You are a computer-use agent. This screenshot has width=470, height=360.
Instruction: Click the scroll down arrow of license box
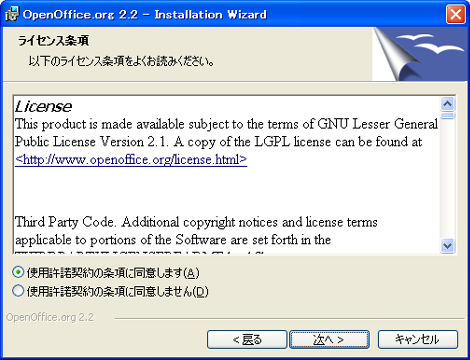(x=447, y=246)
